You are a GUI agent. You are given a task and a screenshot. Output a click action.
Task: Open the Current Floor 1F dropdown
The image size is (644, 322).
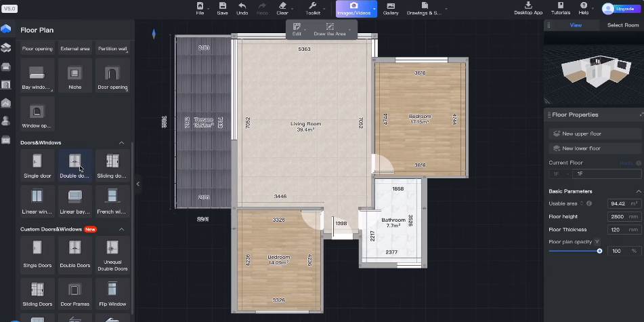[x=559, y=174]
